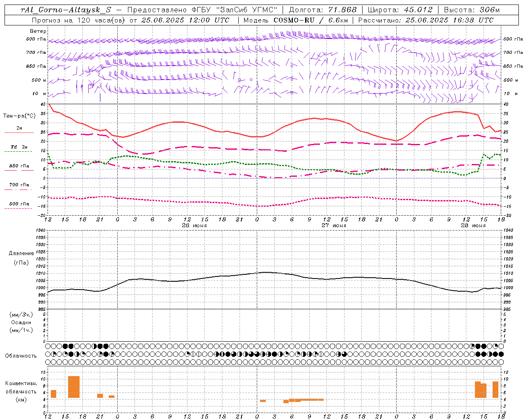
Task: Click the 'Тем-ра(°C)' temperature panel label
Action: (x=19, y=116)
